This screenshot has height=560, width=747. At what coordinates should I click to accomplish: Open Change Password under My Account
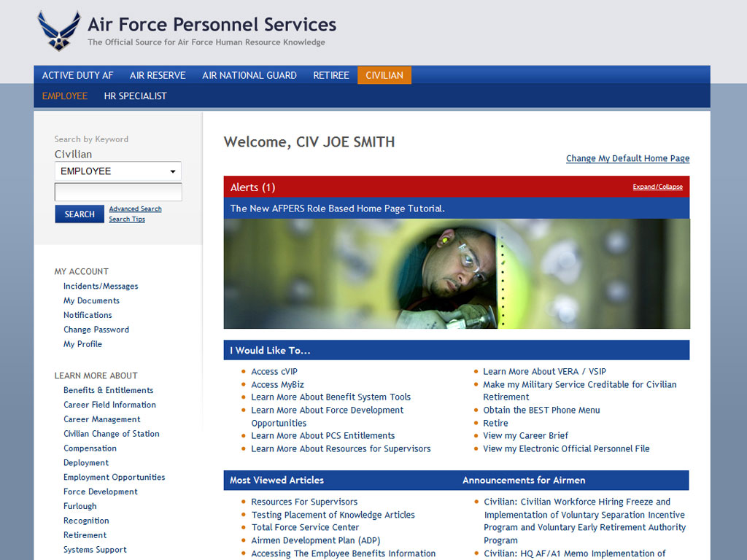96,330
